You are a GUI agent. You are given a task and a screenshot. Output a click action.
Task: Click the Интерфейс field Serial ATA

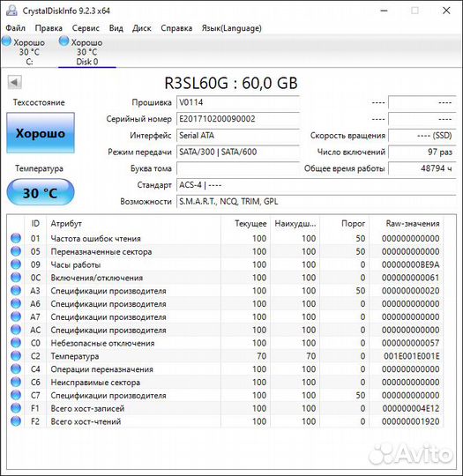[238, 135]
